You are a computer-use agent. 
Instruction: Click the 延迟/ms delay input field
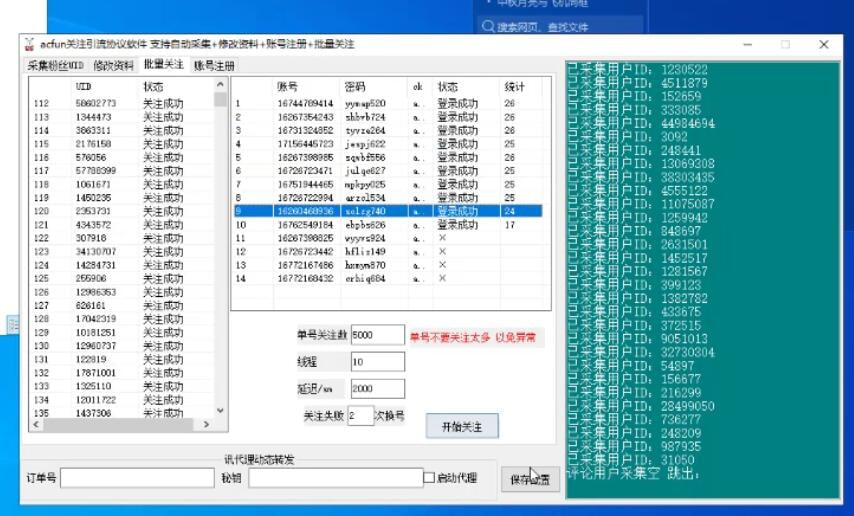pyautogui.click(x=377, y=388)
